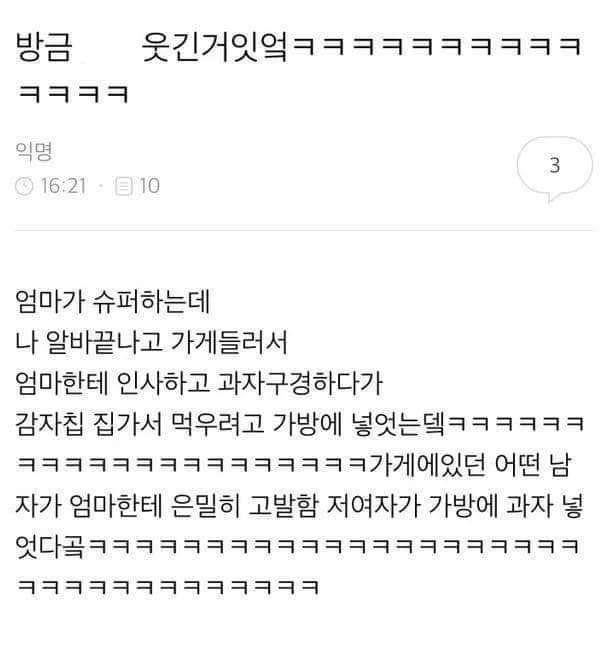The height and width of the screenshot is (650, 603).
Task: Click the view count number 10
Action: 149,186
